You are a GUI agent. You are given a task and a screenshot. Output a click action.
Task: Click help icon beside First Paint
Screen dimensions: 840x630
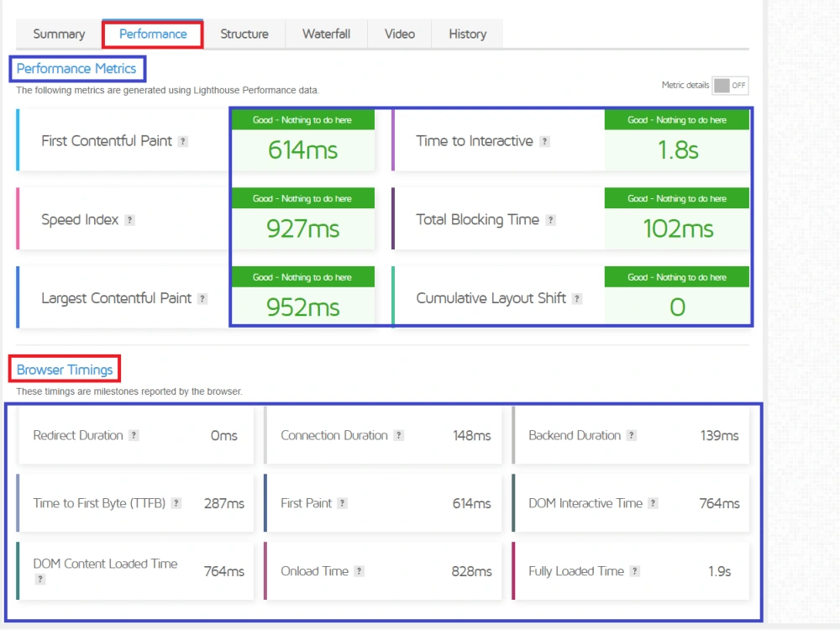coord(343,503)
